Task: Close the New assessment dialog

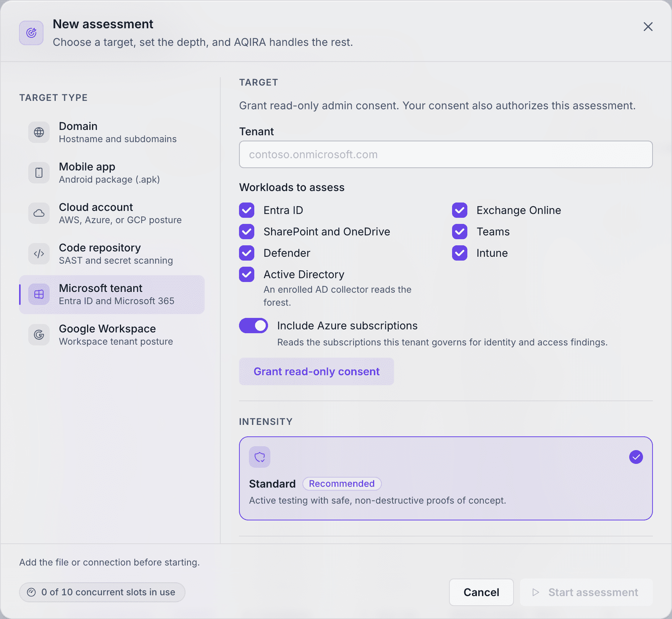Action: (x=648, y=27)
